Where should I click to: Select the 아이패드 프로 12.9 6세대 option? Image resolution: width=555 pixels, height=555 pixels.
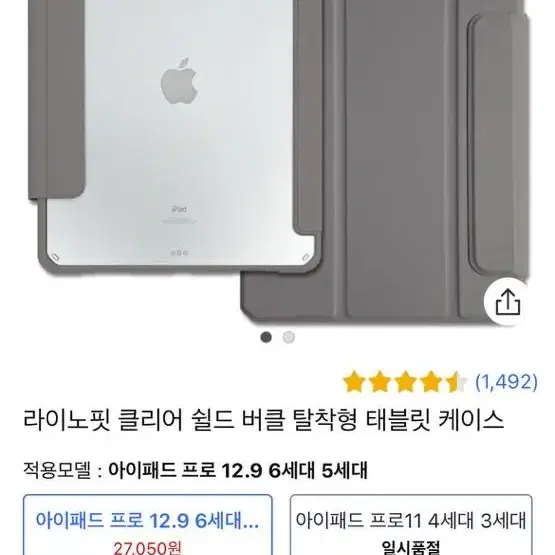(148, 525)
